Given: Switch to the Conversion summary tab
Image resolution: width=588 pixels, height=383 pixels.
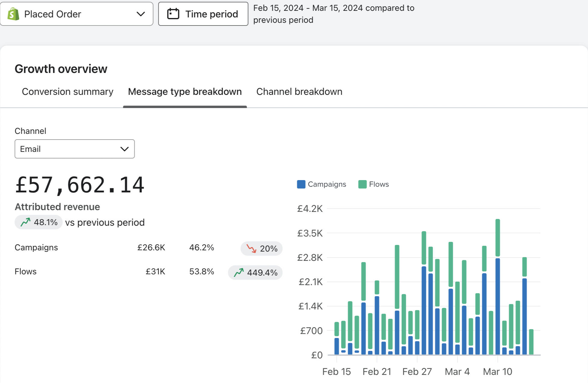Looking at the screenshot, I should pyautogui.click(x=68, y=92).
